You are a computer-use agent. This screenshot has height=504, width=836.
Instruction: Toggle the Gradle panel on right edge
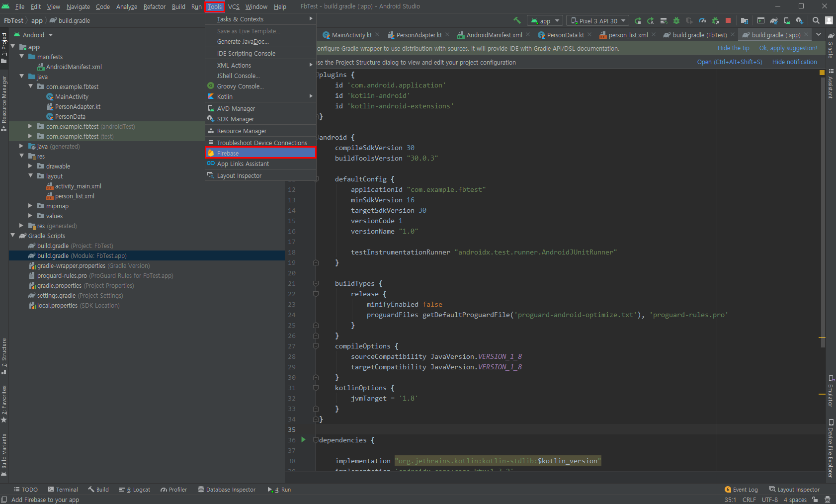tap(831, 46)
